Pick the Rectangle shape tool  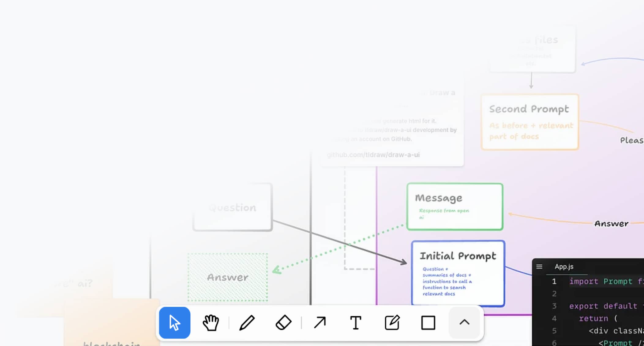[428, 323]
